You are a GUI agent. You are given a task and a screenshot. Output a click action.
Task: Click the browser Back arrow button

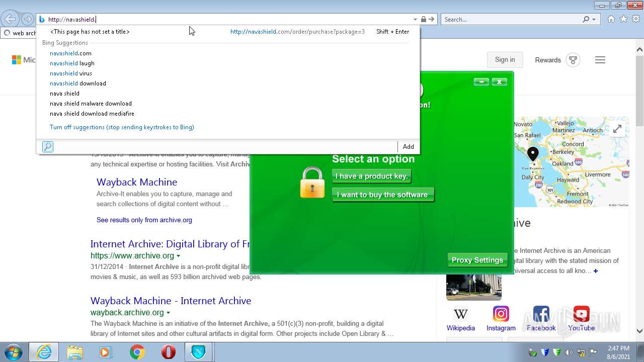(10, 20)
